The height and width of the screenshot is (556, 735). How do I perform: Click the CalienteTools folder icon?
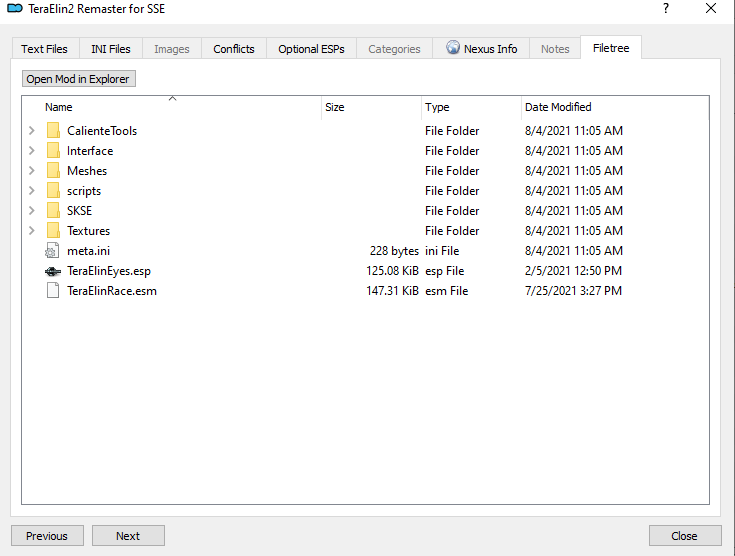pyautogui.click(x=53, y=131)
